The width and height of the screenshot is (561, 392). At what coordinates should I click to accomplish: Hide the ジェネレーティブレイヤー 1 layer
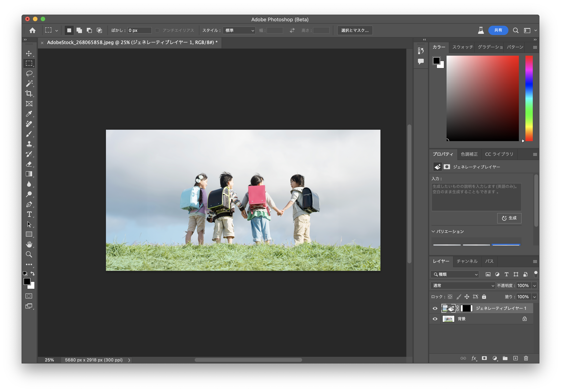pos(435,308)
